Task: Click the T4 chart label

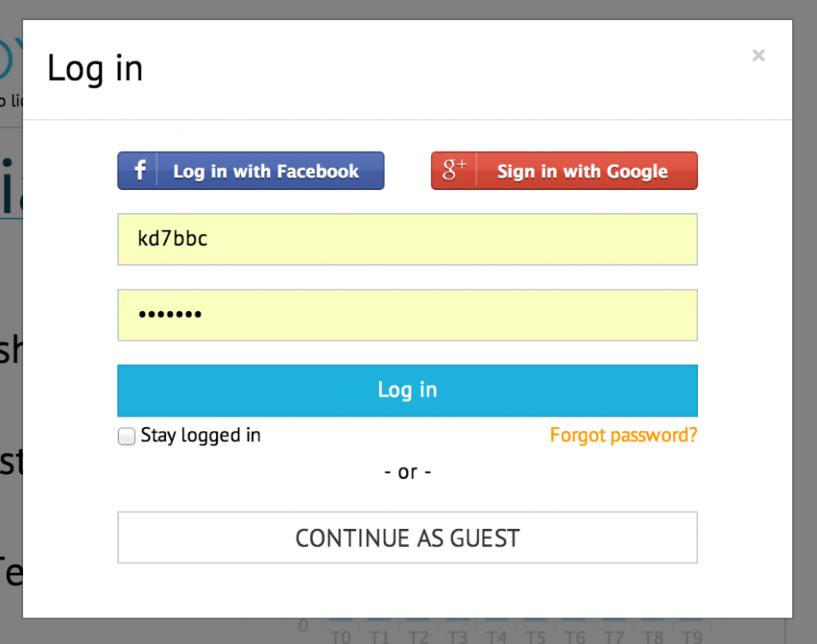Action: click(497, 636)
